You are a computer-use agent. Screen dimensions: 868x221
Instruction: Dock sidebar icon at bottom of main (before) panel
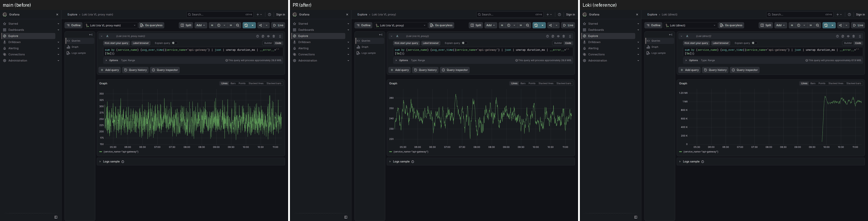[56, 217]
